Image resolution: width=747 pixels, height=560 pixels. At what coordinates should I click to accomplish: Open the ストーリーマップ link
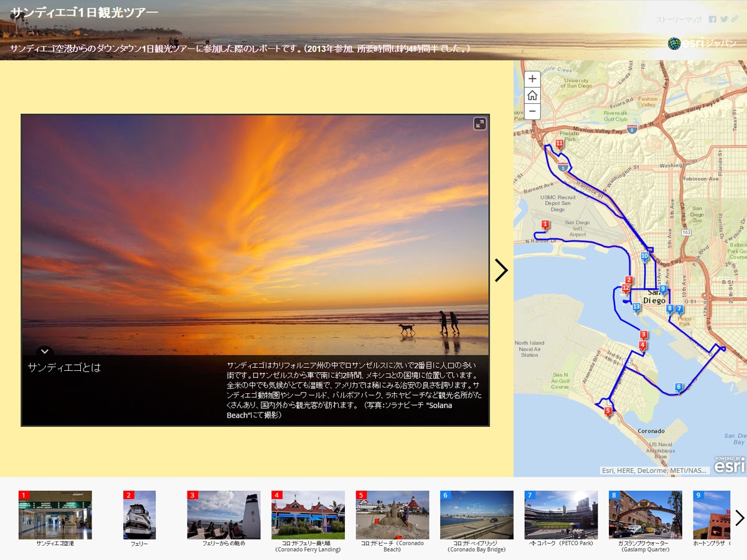tap(679, 20)
